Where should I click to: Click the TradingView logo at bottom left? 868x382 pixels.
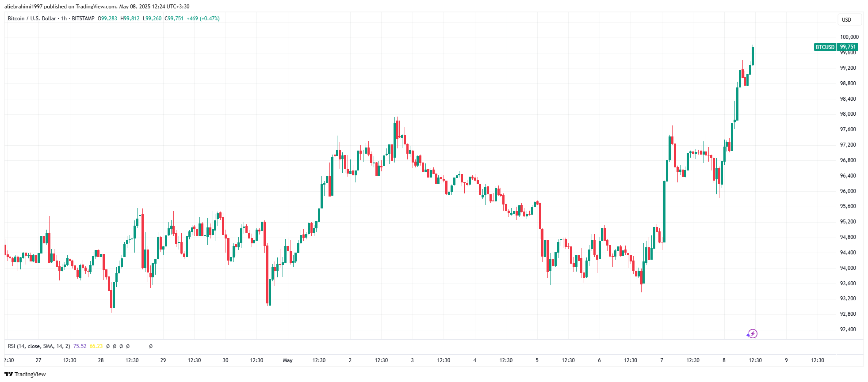[x=25, y=374]
